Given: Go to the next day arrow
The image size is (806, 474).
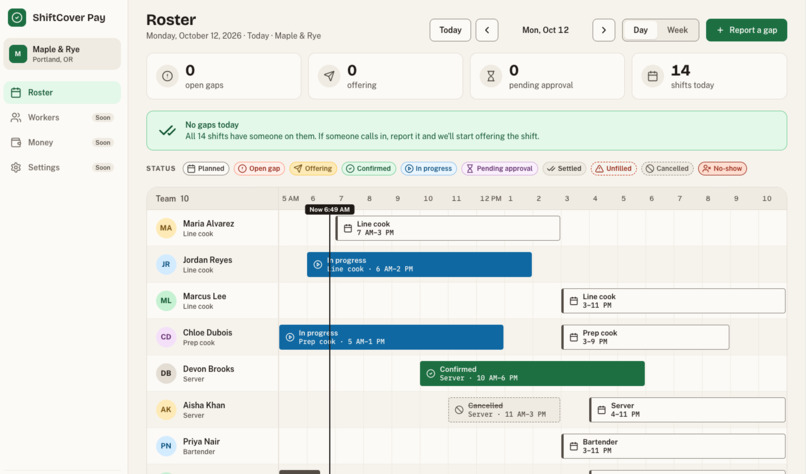Looking at the screenshot, I should click(603, 30).
